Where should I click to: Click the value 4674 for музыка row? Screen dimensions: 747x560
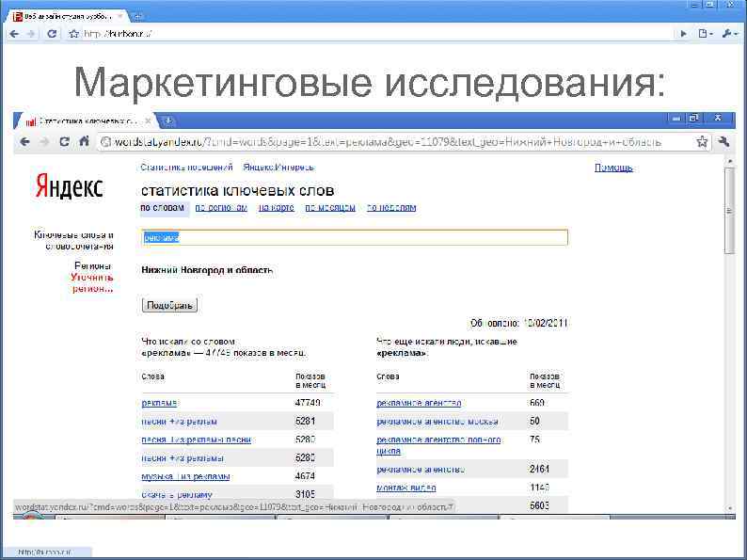pyautogui.click(x=306, y=476)
